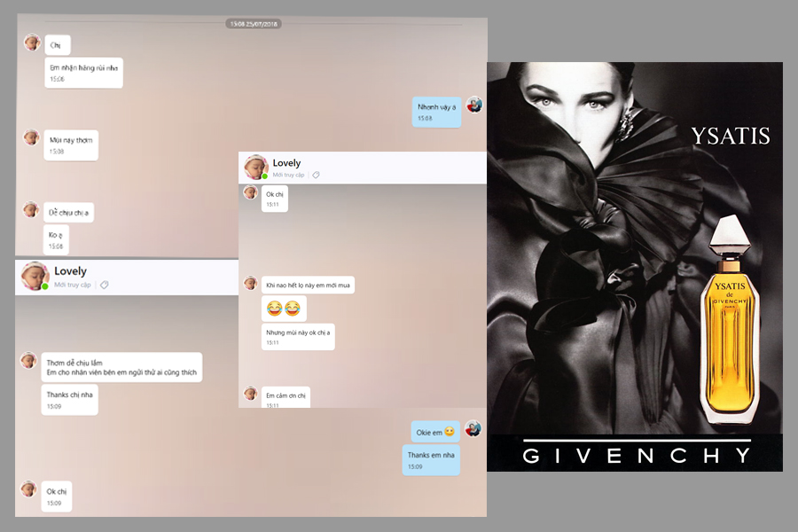The width and height of the screenshot is (798, 532).
Task: Select the 'Nhưng mùi này ok chị a' message
Action: click(x=298, y=337)
